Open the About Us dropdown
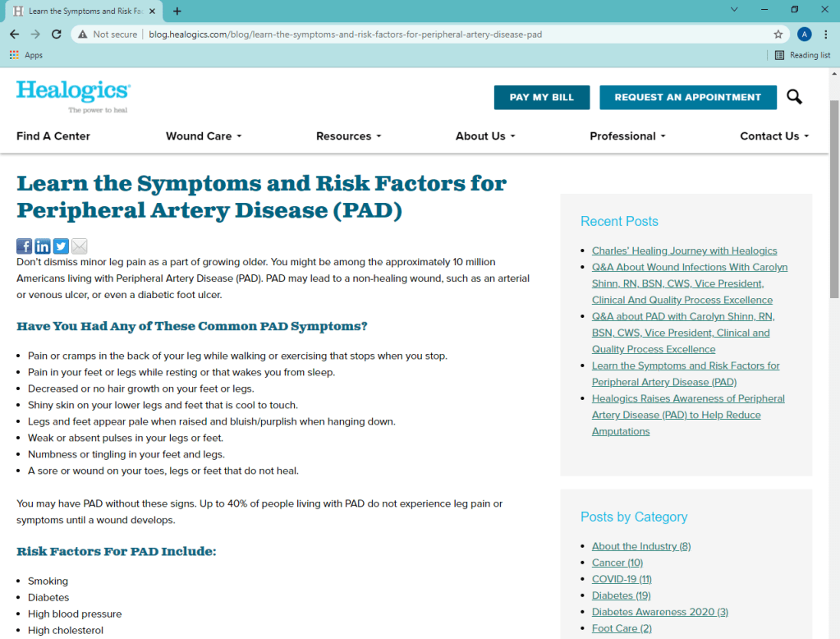This screenshot has width=840, height=639. (x=484, y=136)
